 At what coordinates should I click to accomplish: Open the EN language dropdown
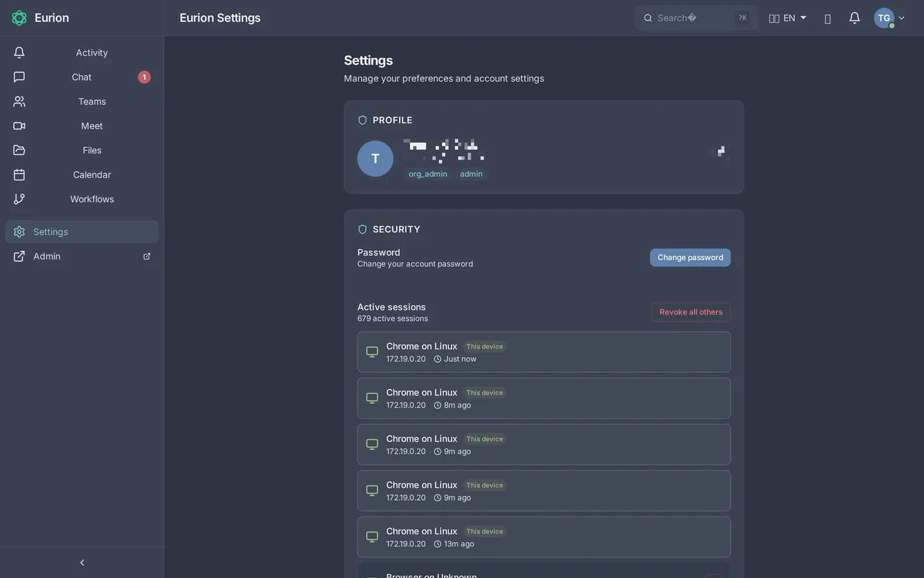pos(788,18)
